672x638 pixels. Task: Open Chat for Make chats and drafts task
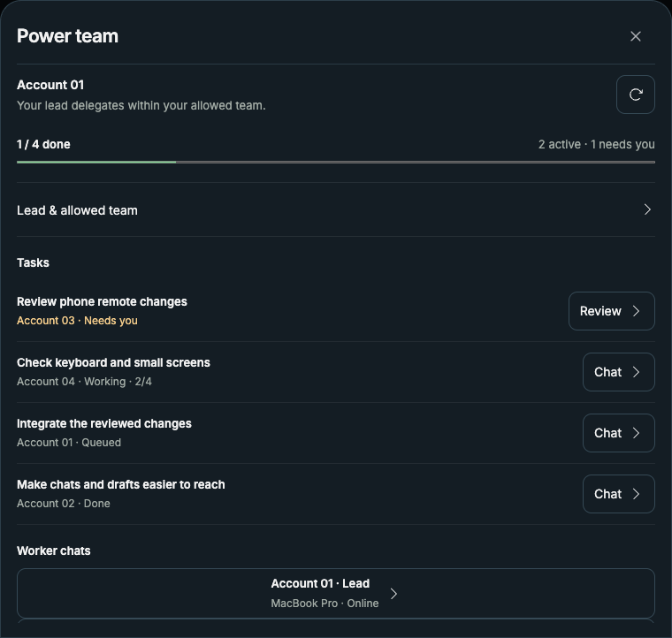[618, 494]
